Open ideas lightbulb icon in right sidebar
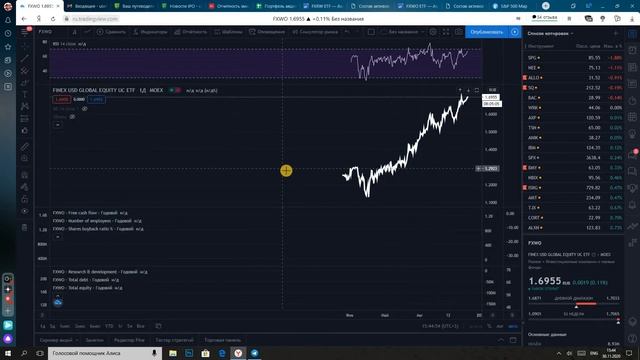640x360 pixels. (x=632, y=134)
